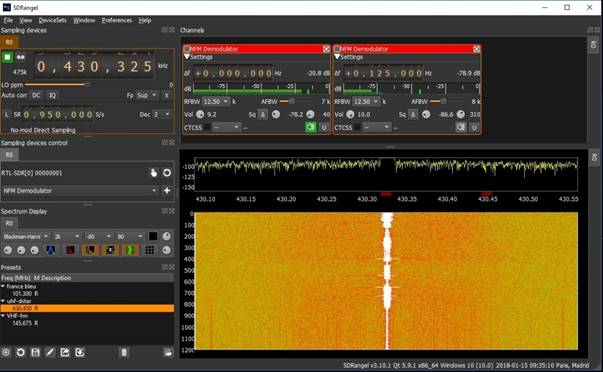Click squelch threshold dial of second demodulator
Screen dimensions: 603x372
426,114
